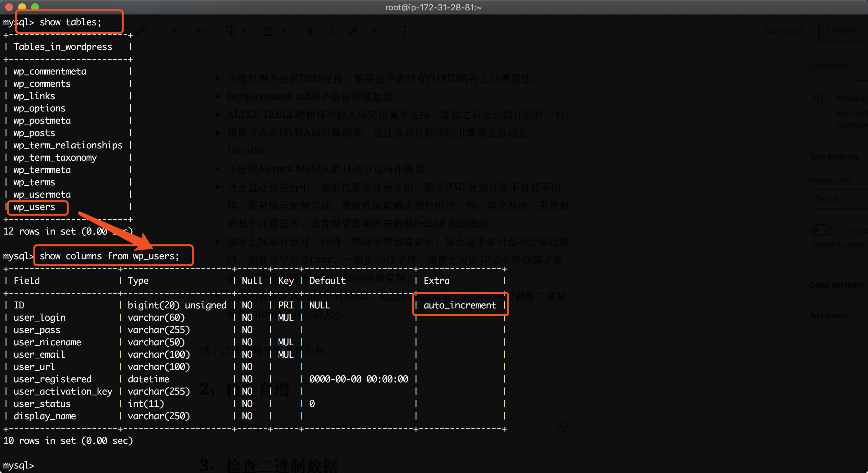868x473 pixels.
Task: Open text alignment icon in toolbar
Action: coord(268,31)
